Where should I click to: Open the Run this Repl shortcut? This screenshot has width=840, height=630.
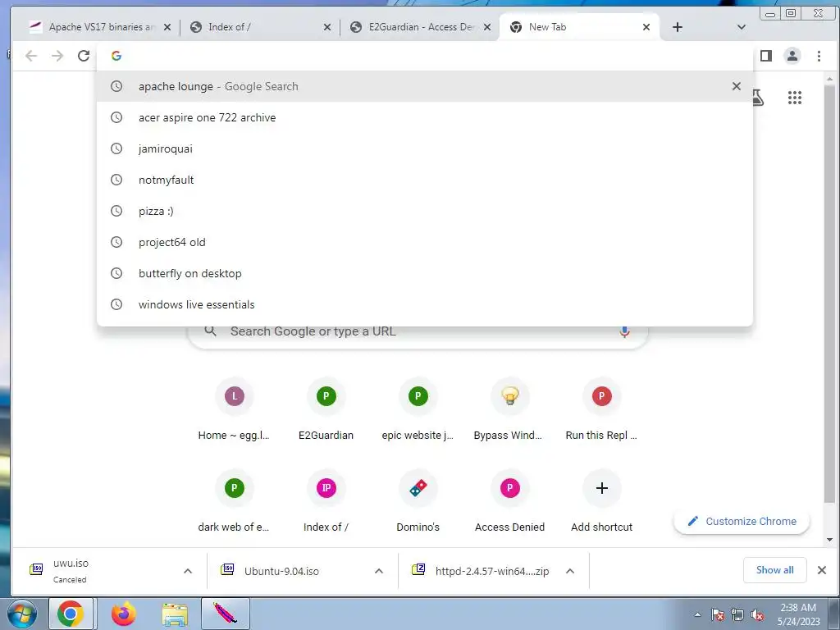tap(601, 409)
